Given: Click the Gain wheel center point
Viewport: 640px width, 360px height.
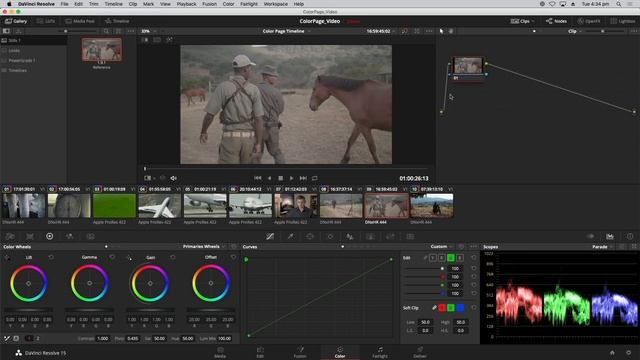Looking at the screenshot, I should tap(150, 283).
